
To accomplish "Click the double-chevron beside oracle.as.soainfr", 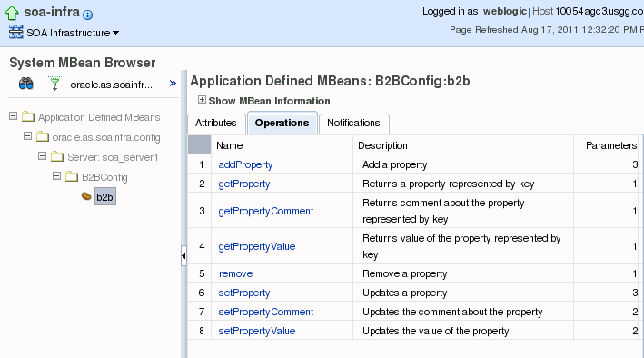I will coord(173,84).
